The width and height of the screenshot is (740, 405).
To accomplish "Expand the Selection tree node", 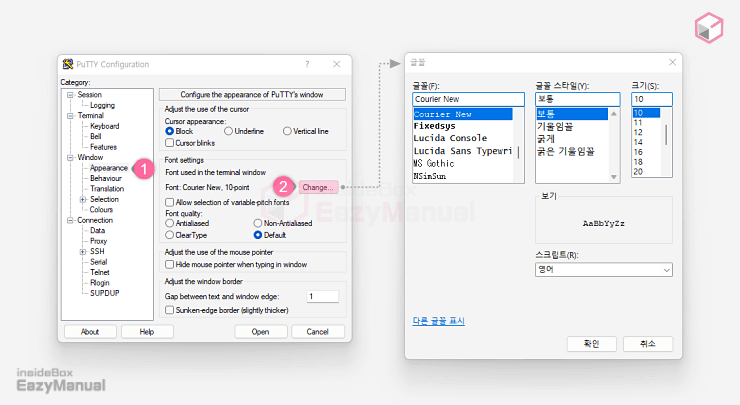I will pos(83,199).
